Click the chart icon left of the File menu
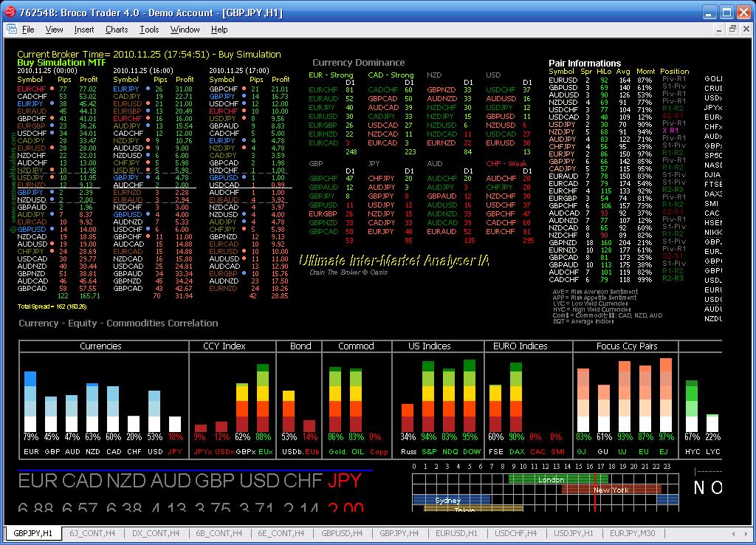Viewport: 756px width, 545px height. pos(13,30)
